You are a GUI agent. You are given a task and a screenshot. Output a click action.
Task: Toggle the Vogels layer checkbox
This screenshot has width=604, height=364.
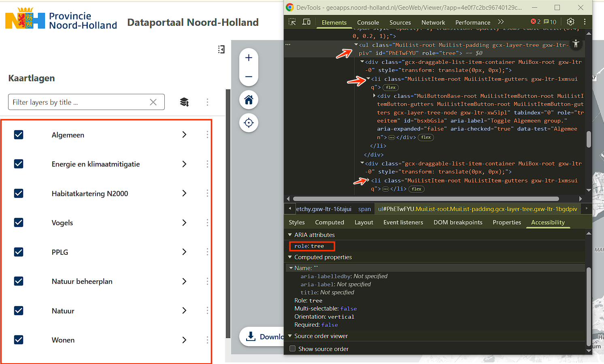19,222
